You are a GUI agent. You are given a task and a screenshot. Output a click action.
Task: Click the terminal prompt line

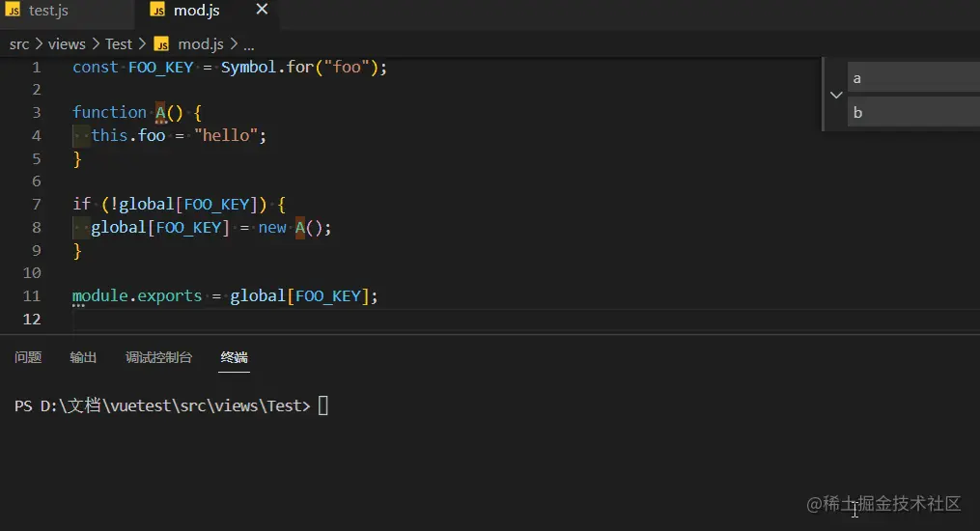[x=171, y=406]
